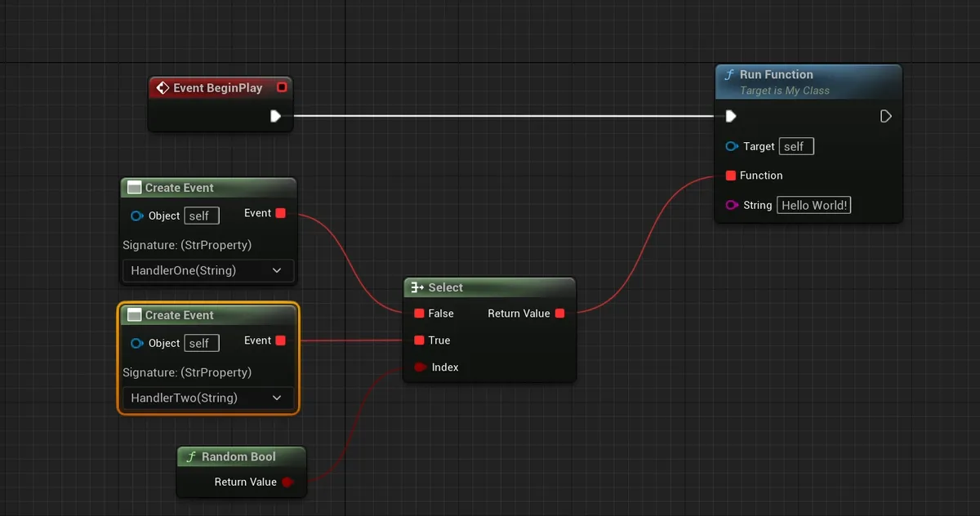Click the String input pin on Run Function
The width and height of the screenshot is (980, 516).
732,205
